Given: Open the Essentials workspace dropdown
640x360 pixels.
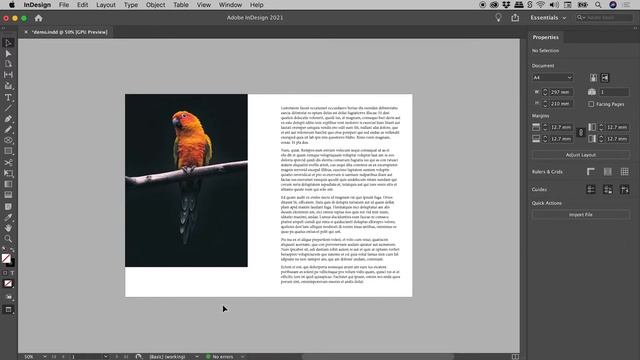Looking at the screenshot, I should pos(548,18).
